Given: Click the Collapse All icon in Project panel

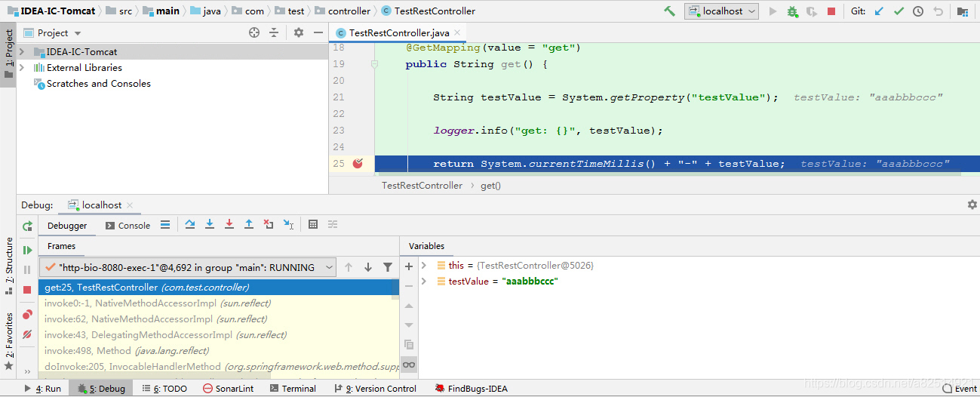Looking at the screenshot, I should tap(274, 33).
